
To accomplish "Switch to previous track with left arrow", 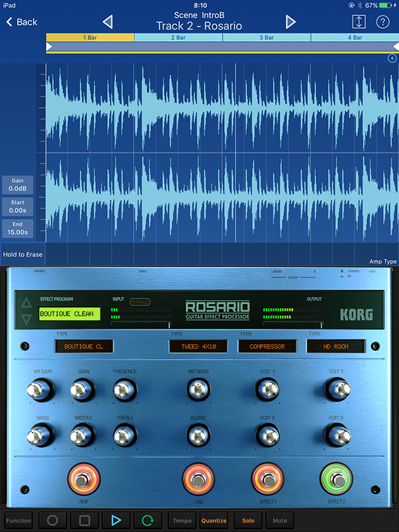I will tap(108, 22).
